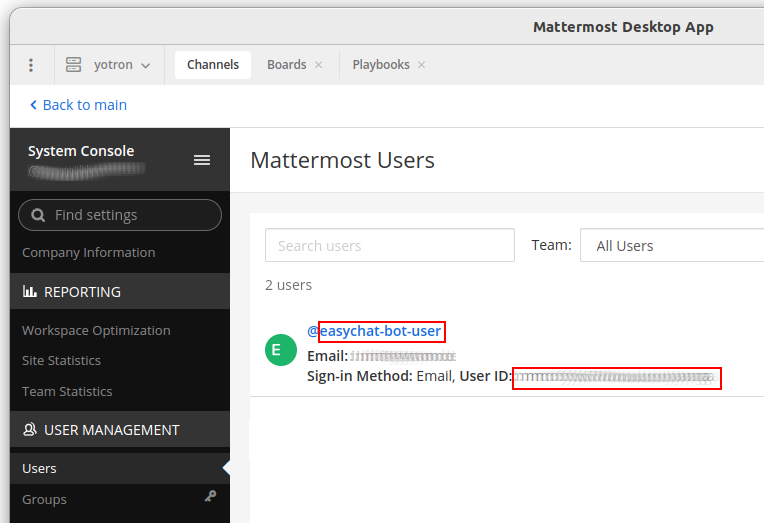Open Workspace Optimization page
The image size is (764, 523).
96,330
